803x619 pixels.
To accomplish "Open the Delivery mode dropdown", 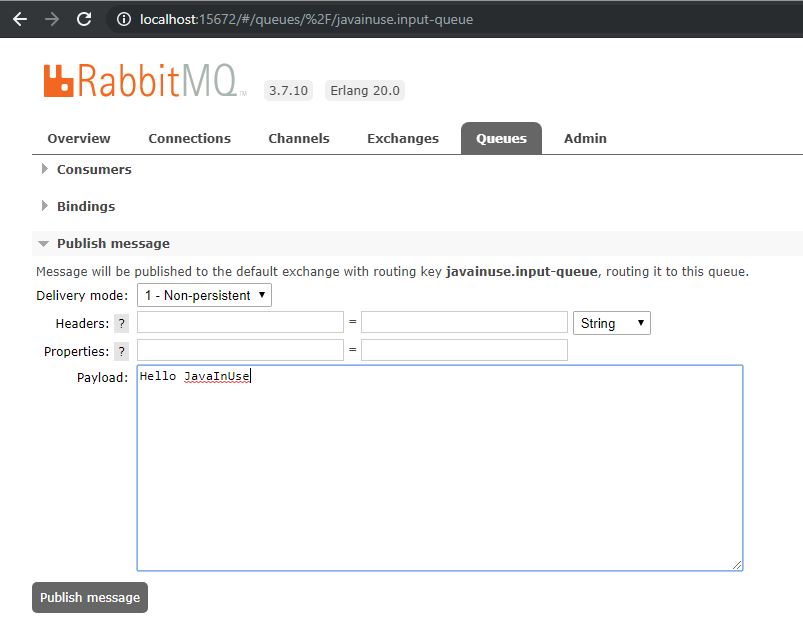I will [204, 295].
